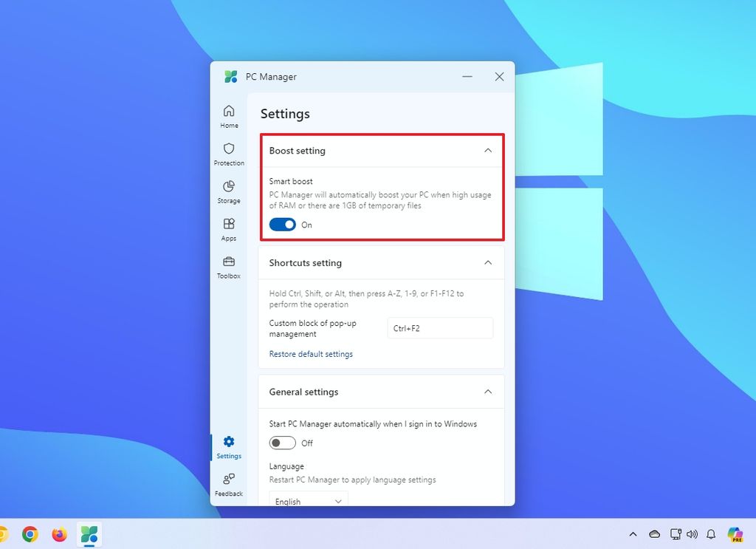Open the Storage section

tap(229, 191)
